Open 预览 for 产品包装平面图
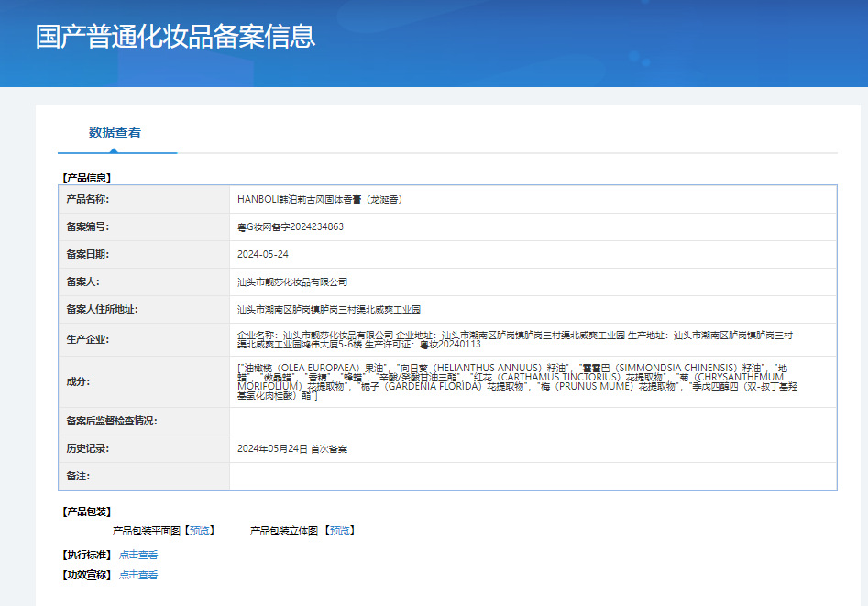 [x=199, y=531]
